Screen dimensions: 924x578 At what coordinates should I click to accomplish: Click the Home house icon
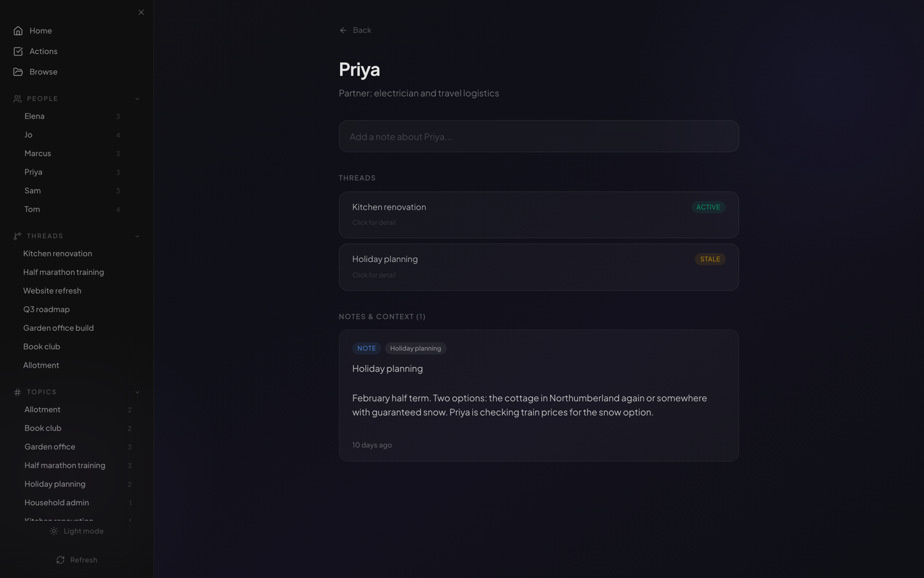point(18,31)
